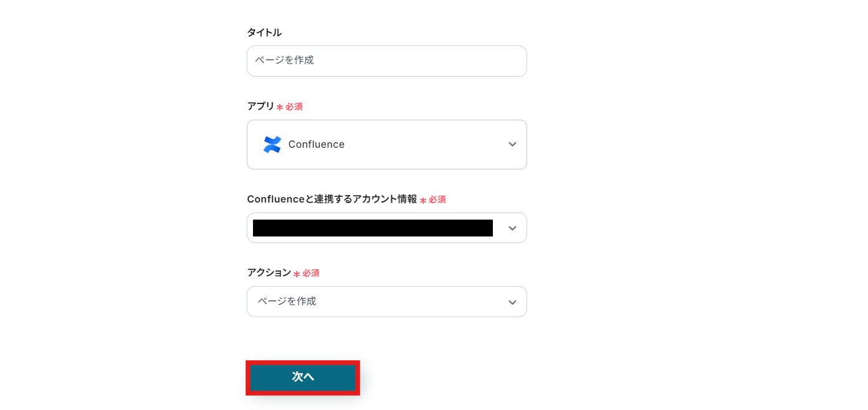Click 必須 badge beside account info label
This screenshot has width=868, height=410.
437,200
